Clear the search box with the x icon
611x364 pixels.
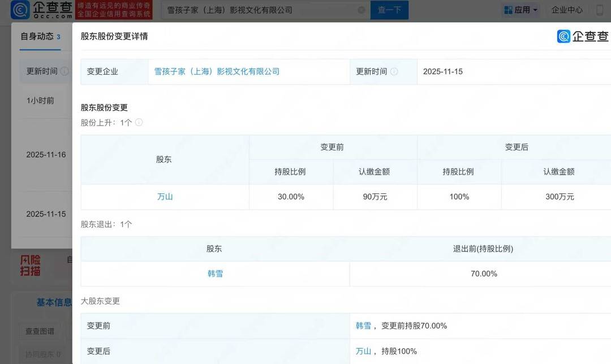[361, 10]
